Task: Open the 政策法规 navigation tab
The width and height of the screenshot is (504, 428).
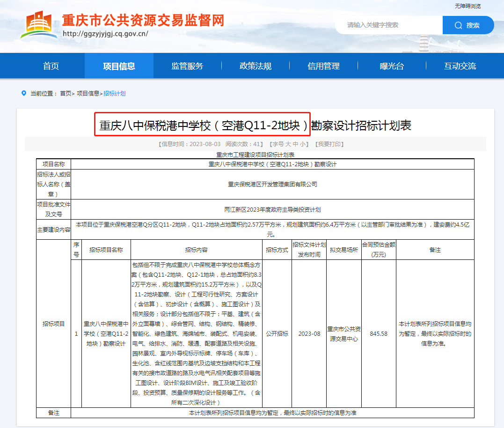Action: (x=256, y=66)
